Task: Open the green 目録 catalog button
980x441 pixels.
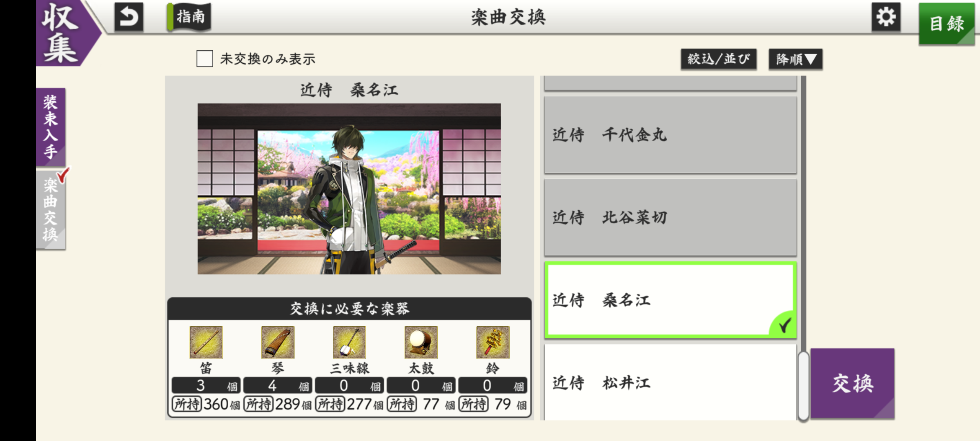Action: [947, 24]
